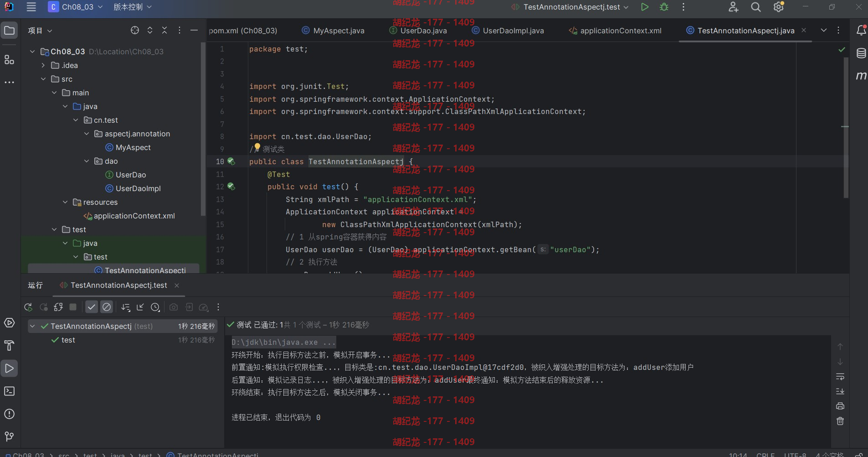Collapse the aspectj.annotation package
Viewport: 868px width, 457px height.
(x=87, y=134)
